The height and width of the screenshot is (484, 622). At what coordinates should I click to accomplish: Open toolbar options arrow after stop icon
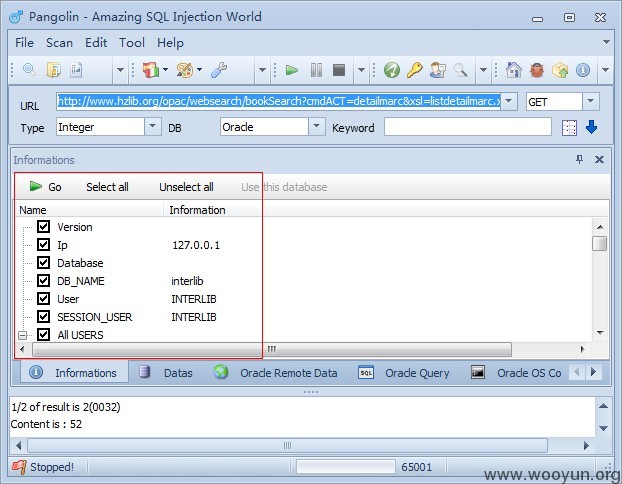361,70
